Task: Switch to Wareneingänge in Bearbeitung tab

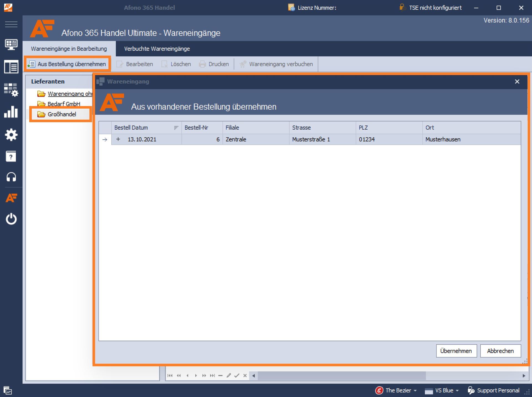Action: [69, 49]
